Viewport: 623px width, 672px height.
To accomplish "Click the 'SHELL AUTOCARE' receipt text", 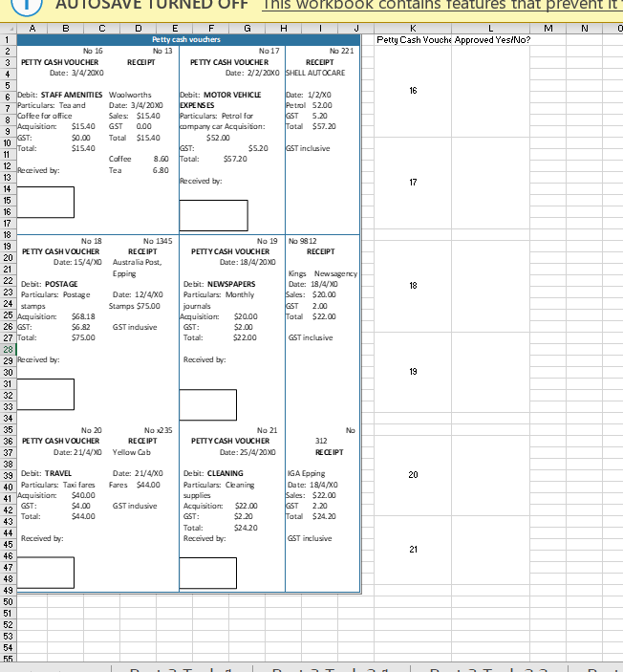I will click(315, 73).
